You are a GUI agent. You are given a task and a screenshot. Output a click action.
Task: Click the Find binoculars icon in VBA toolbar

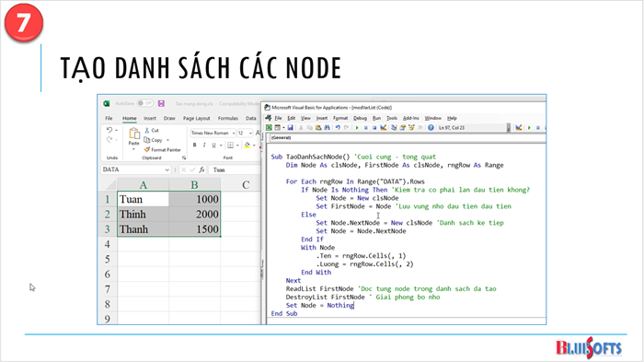point(327,127)
